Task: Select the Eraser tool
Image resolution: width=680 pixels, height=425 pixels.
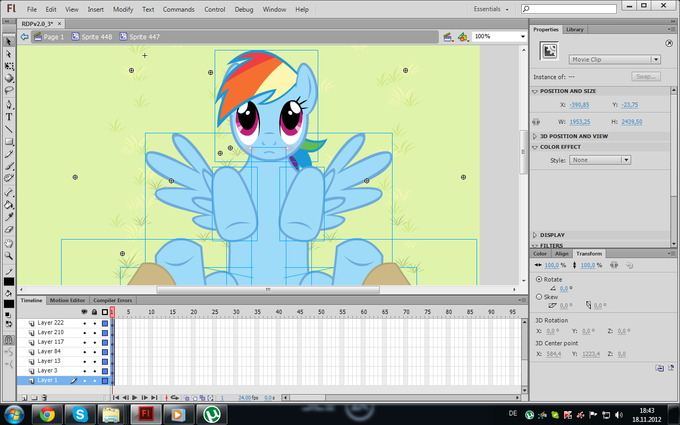Action: pos(8,229)
